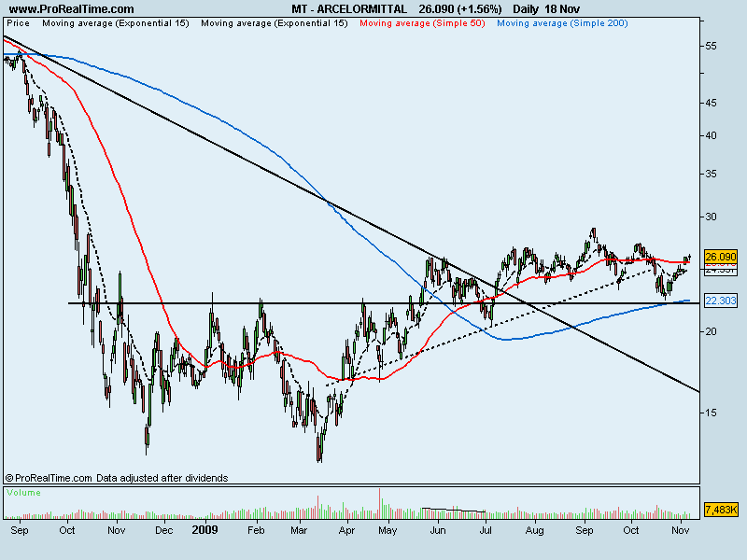This screenshot has height=560, width=747.
Task: Select the red Moving average (Simple 50) legend
Action: 422,23
